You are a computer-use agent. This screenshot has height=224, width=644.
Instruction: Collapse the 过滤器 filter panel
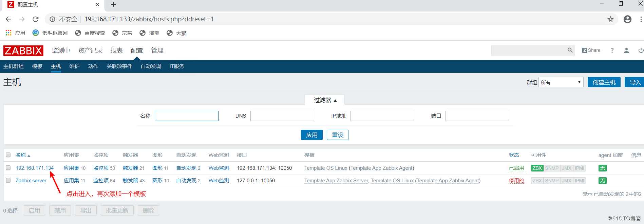point(325,100)
